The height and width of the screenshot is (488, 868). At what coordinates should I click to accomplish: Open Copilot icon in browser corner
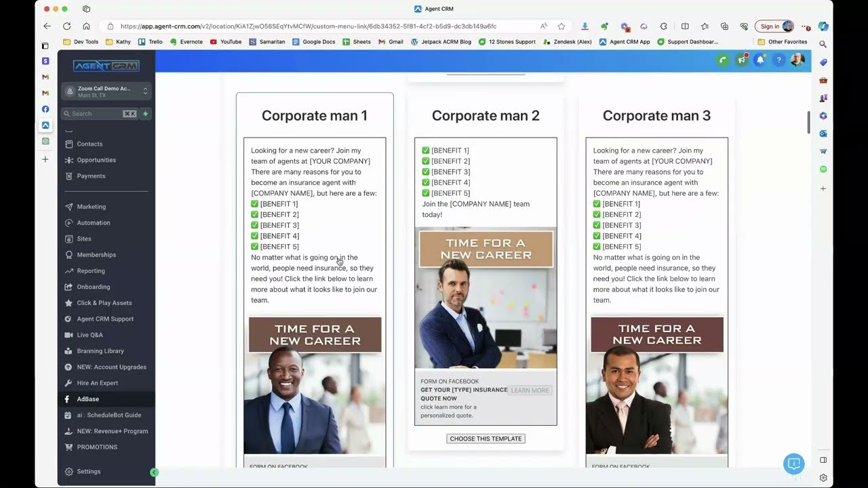tap(823, 26)
